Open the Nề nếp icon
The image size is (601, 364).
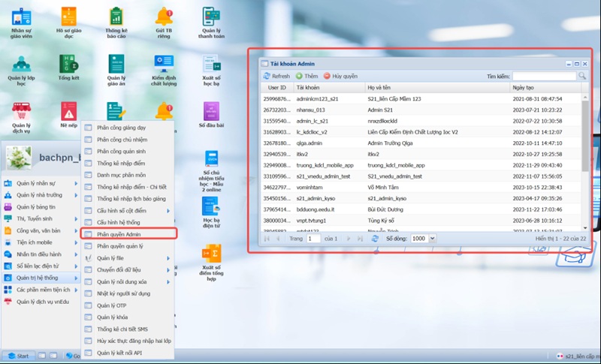tap(68, 115)
